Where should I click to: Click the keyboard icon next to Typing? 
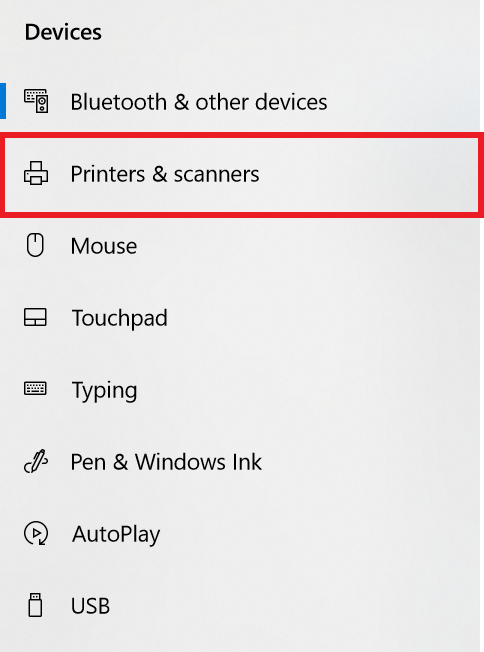[35, 389]
